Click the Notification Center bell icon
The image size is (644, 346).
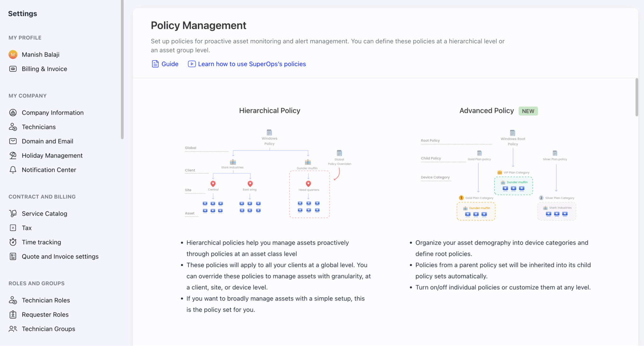point(13,170)
